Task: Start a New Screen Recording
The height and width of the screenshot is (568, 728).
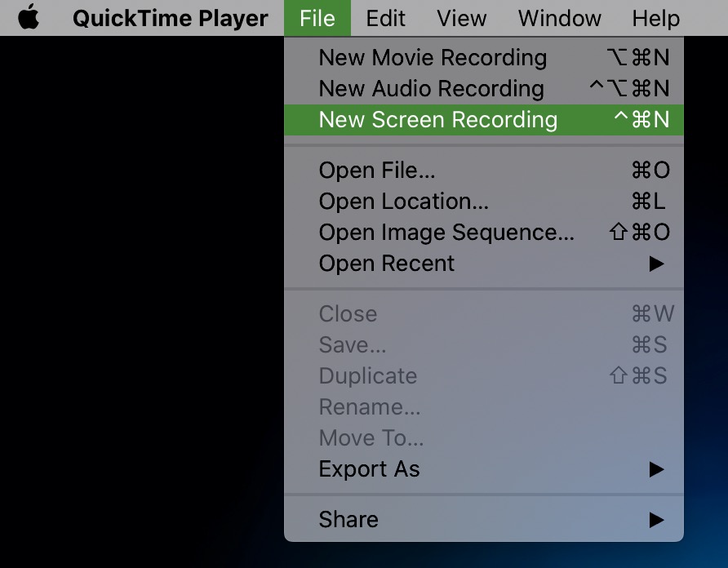Action: (x=484, y=120)
